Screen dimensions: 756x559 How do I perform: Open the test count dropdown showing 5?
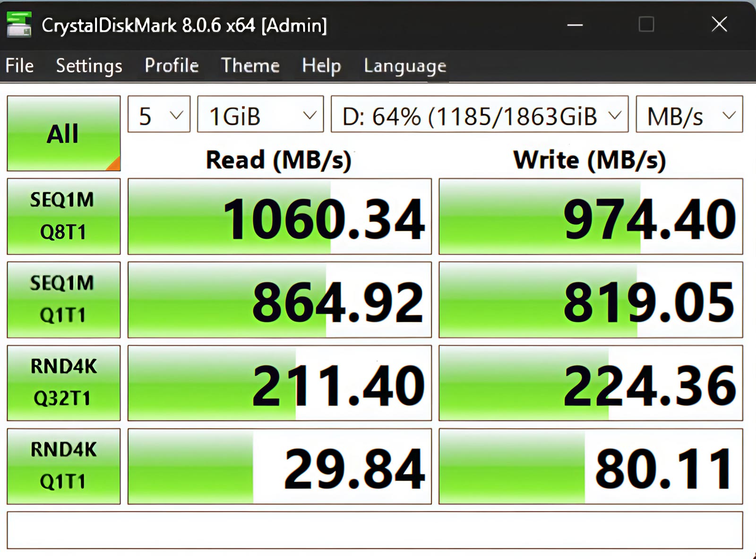(159, 114)
